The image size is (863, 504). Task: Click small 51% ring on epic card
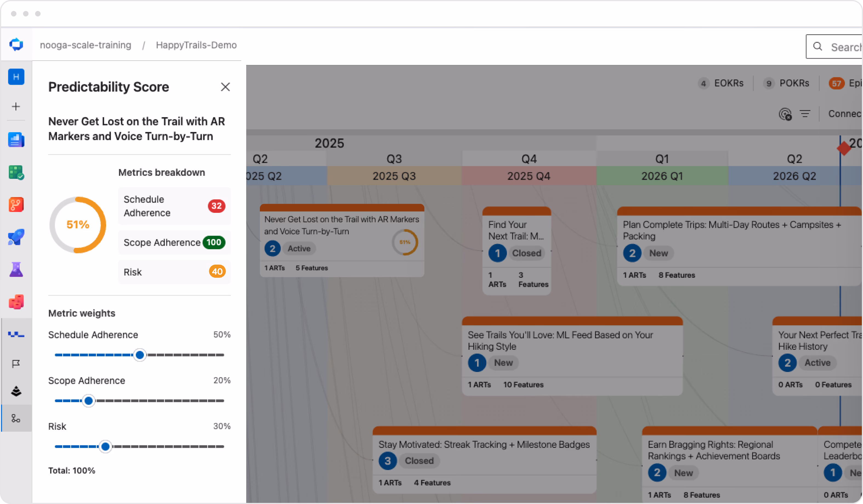pos(405,242)
